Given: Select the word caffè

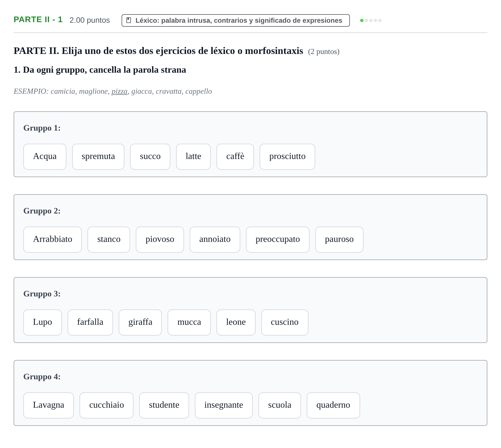Looking at the screenshot, I should 235,157.
